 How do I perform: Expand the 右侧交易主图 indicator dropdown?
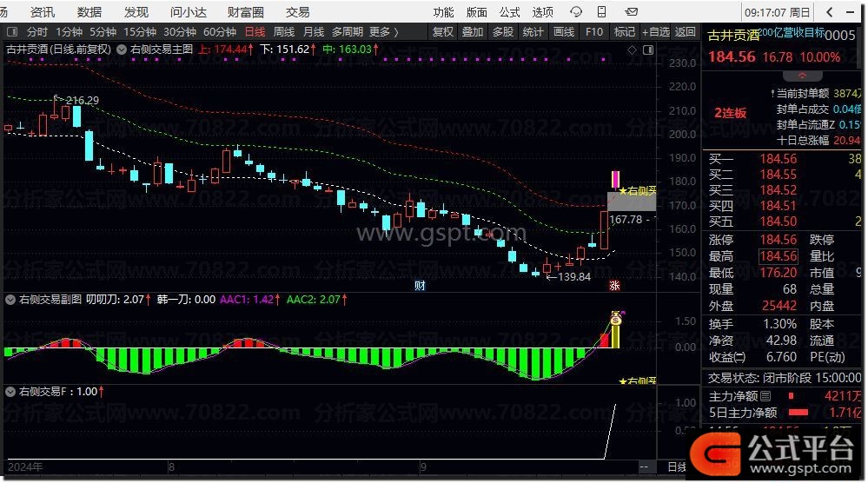[x=122, y=50]
